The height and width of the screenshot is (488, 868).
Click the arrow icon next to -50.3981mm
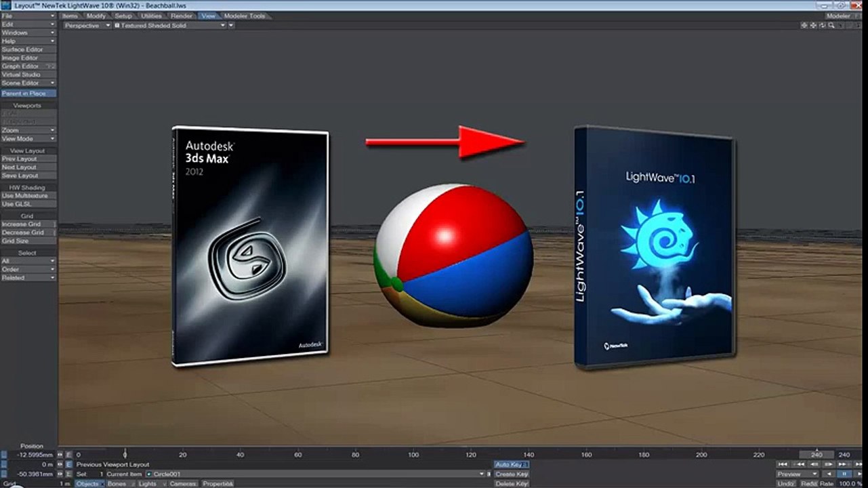pos(60,474)
